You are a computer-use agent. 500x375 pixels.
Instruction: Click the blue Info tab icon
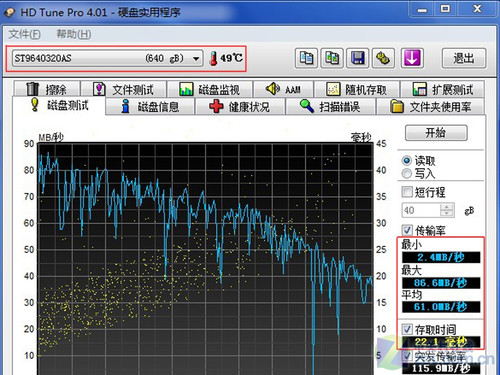click(125, 106)
